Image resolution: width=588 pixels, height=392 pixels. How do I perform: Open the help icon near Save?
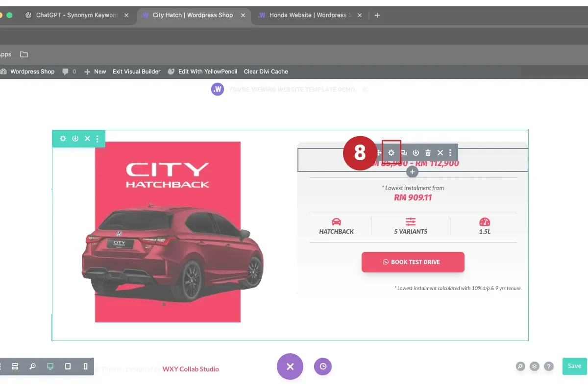547,366
